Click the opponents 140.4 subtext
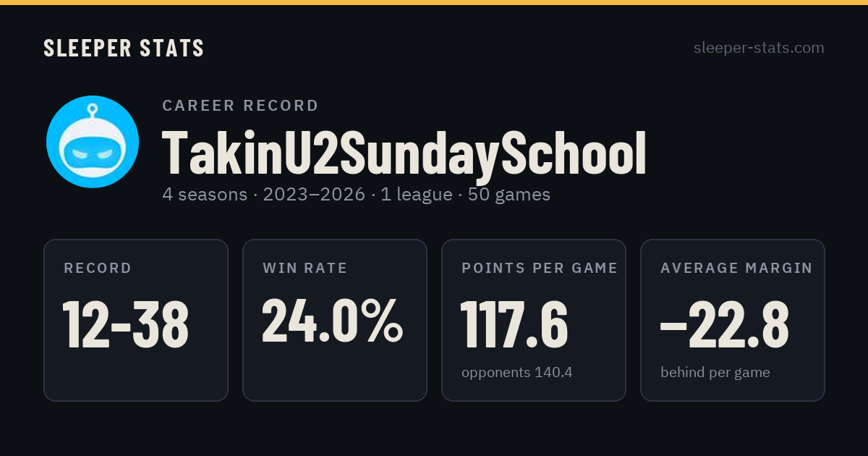This screenshot has height=456, width=868. pyautogui.click(x=516, y=373)
